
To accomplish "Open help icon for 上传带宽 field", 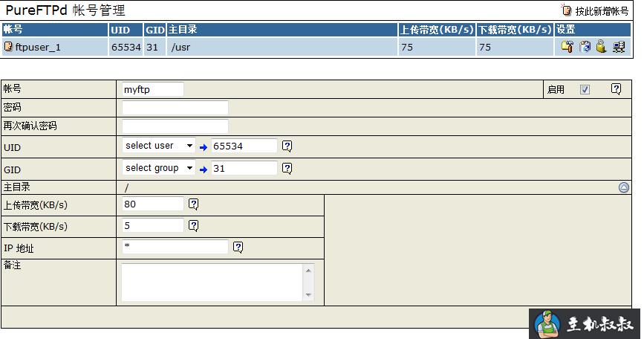I will [x=193, y=204].
